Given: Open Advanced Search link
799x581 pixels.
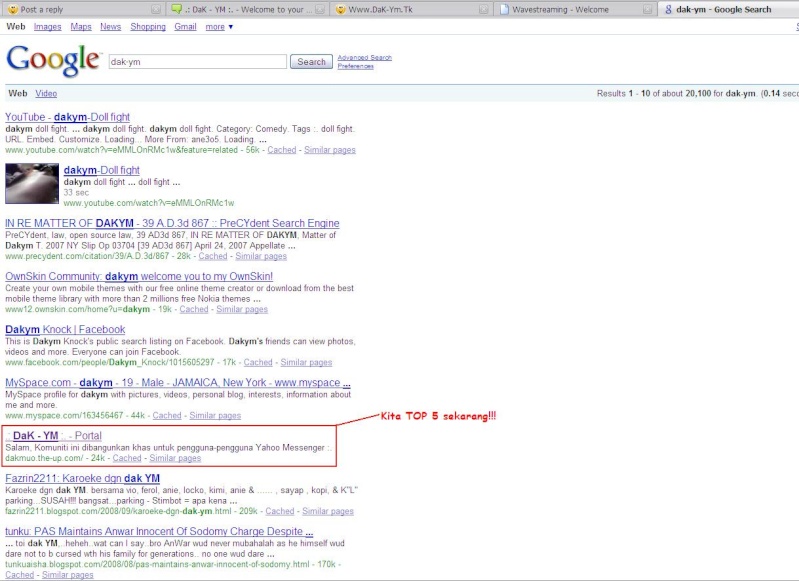Looking at the screenshot, I should click(x=364, y=58).
